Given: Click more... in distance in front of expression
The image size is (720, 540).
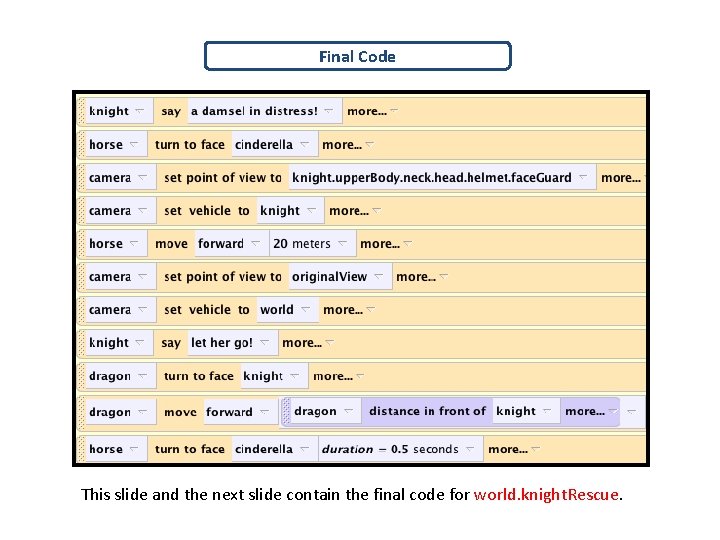Looking at the screenshot, I should pyautogui.click(x=591, y=411).
